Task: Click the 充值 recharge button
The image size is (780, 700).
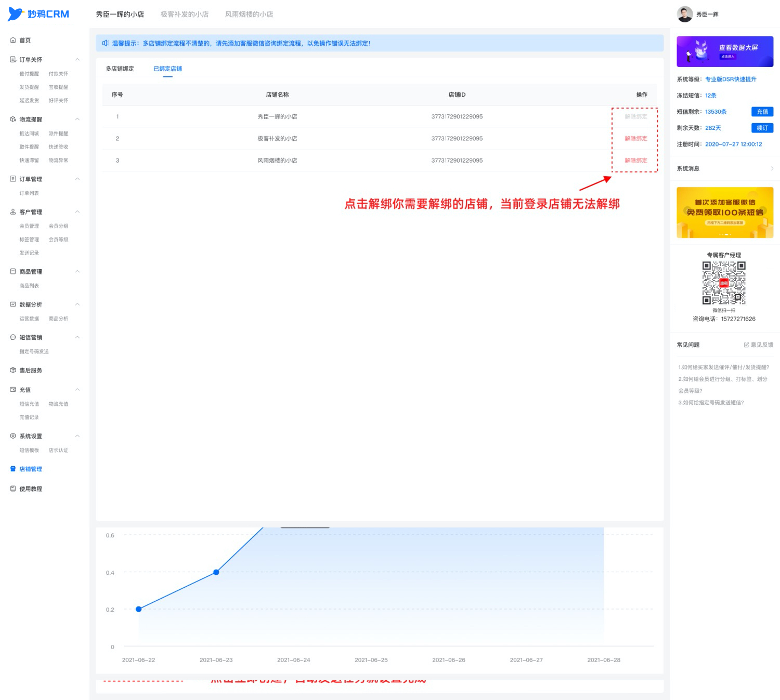Action: pos(762,112)
